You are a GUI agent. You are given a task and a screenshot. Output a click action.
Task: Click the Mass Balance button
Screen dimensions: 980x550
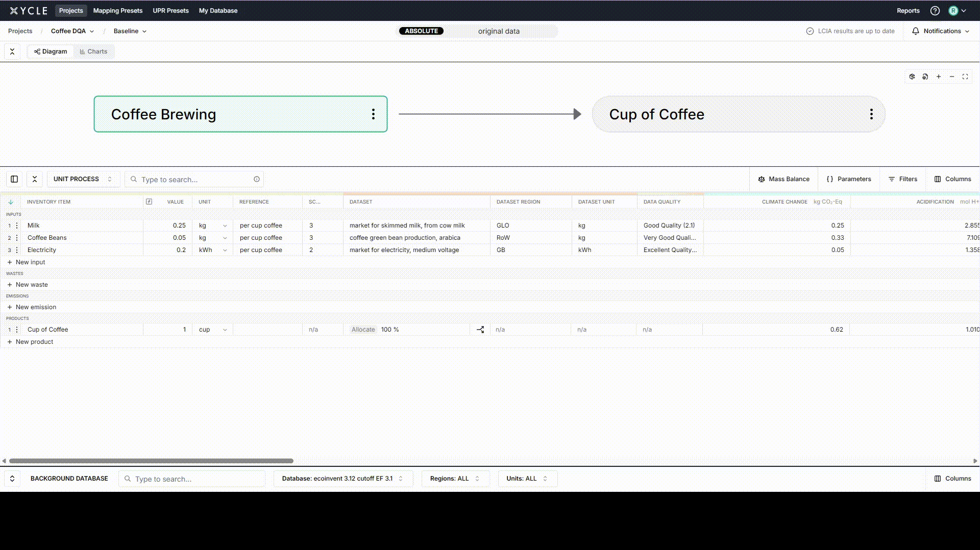tap(783, 179)
